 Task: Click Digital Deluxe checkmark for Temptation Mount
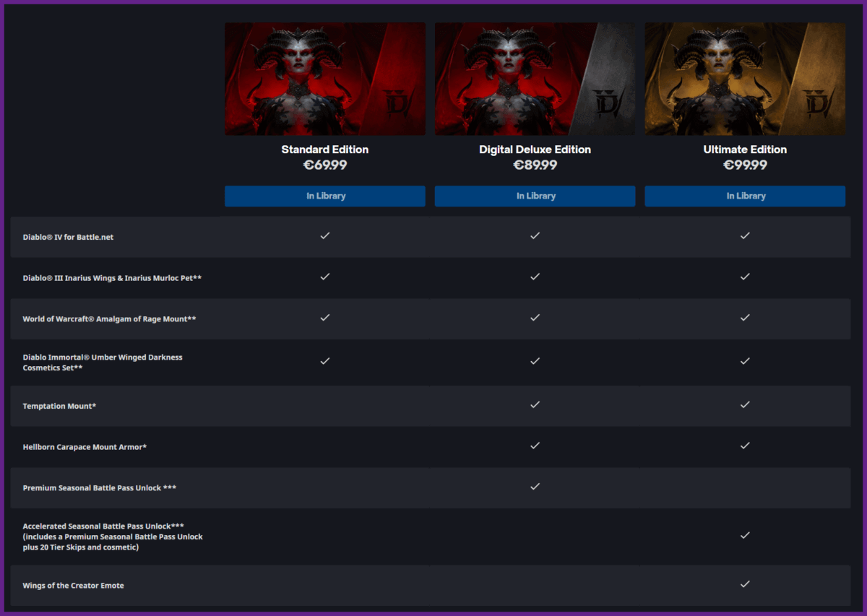pos(535,404)
